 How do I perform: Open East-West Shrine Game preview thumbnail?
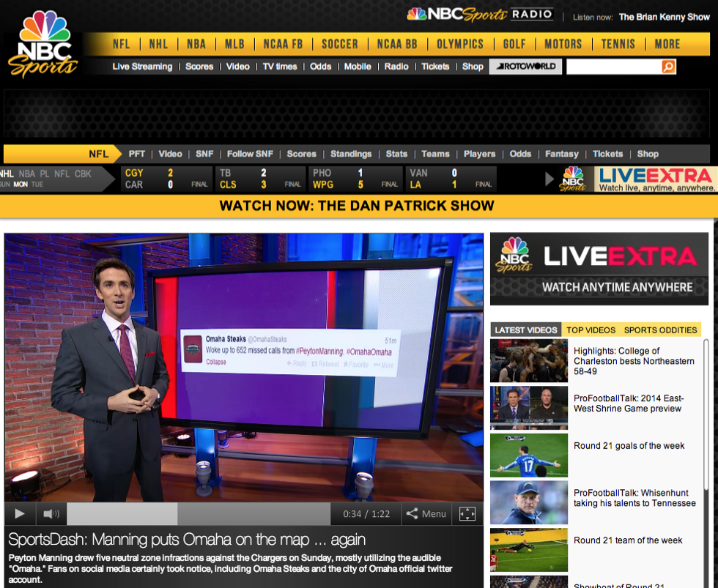(x=529, y=408)
